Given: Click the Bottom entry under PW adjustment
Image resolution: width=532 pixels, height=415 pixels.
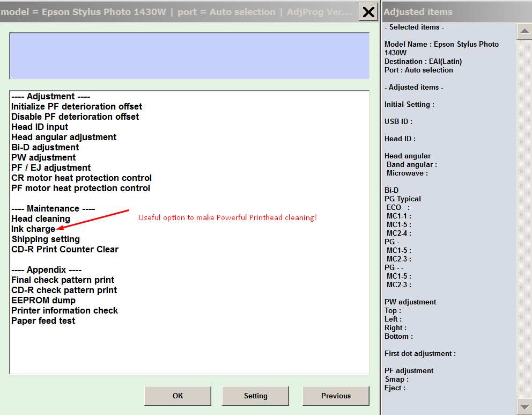Looking at the screenshot, I should [x=398, y=337].
